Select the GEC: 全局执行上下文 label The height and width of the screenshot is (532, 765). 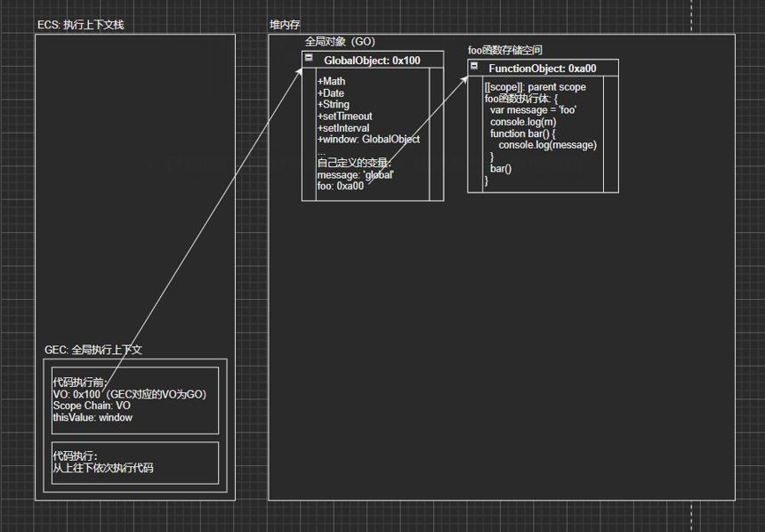[x=93, y=350]
